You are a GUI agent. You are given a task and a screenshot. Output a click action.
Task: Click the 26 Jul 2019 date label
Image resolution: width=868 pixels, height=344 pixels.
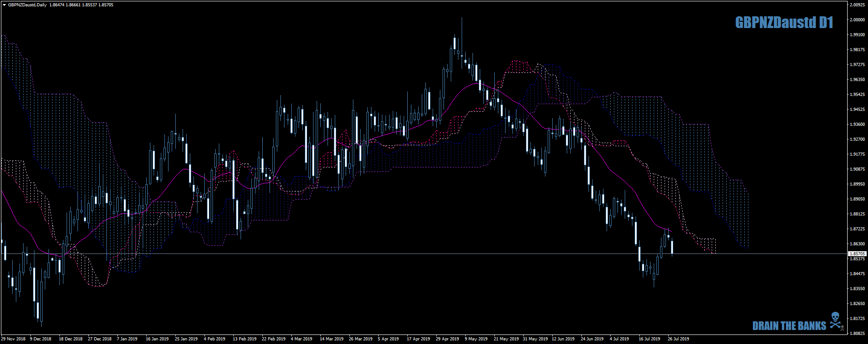(x=679, y=339)
